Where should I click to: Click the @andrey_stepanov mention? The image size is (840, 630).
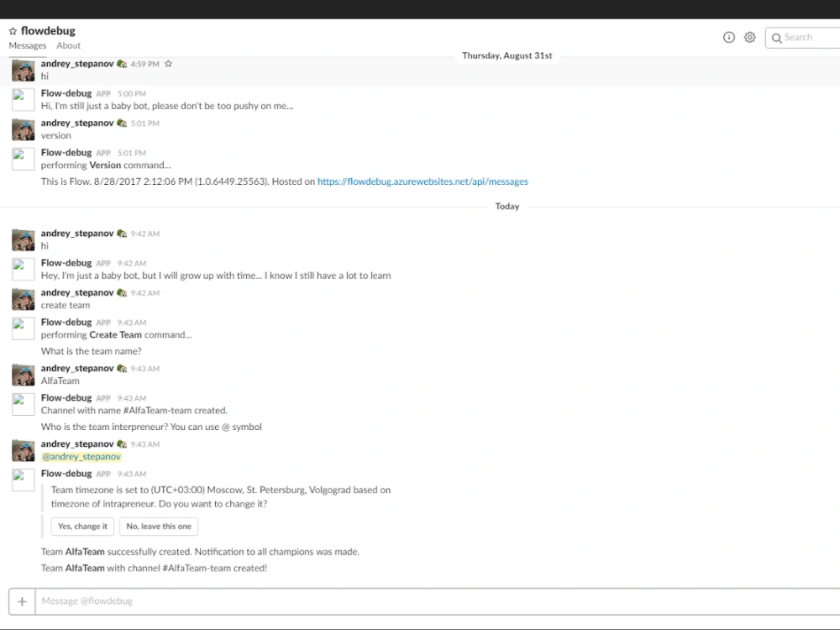(81, 456)
